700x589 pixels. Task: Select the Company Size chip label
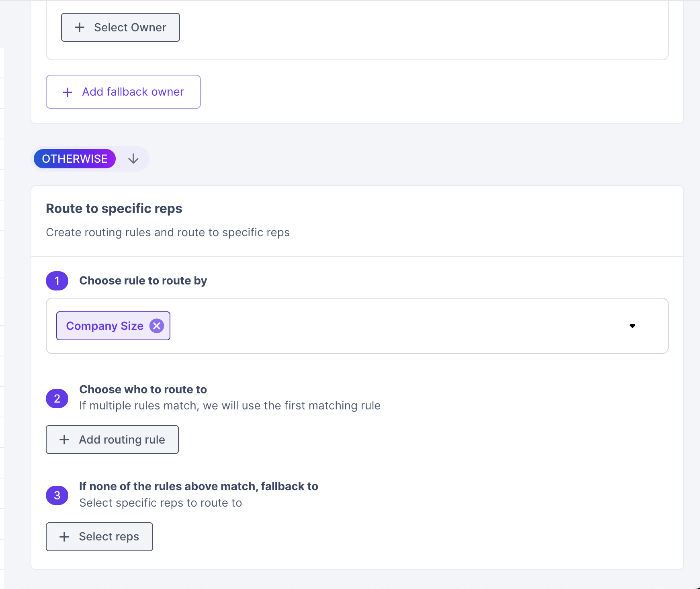pos(104,326)
